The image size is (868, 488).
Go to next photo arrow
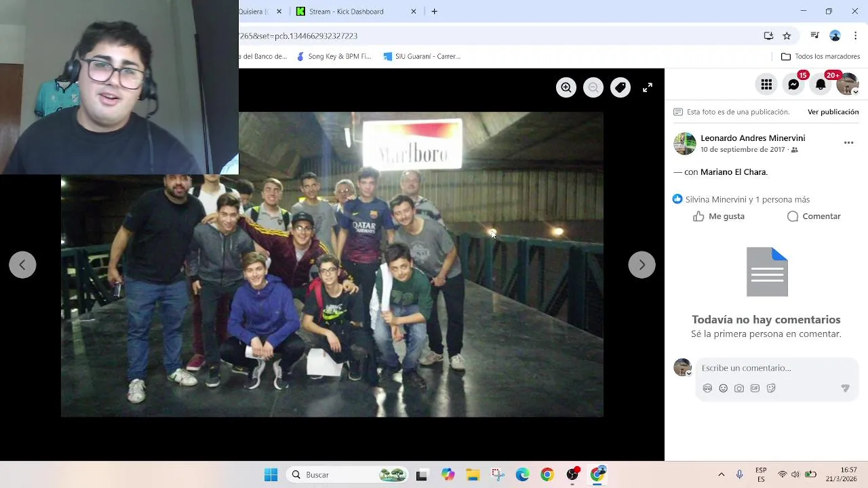(642, 265)
